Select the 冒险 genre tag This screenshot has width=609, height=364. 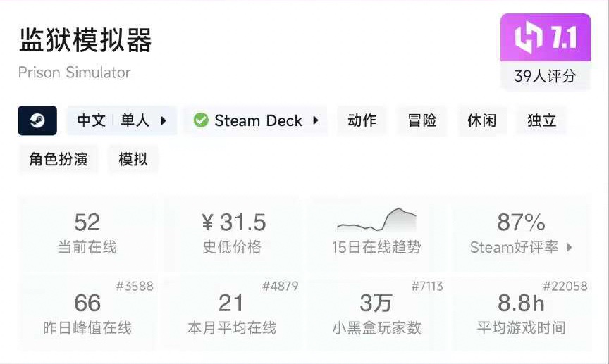[x=422, y=120]
